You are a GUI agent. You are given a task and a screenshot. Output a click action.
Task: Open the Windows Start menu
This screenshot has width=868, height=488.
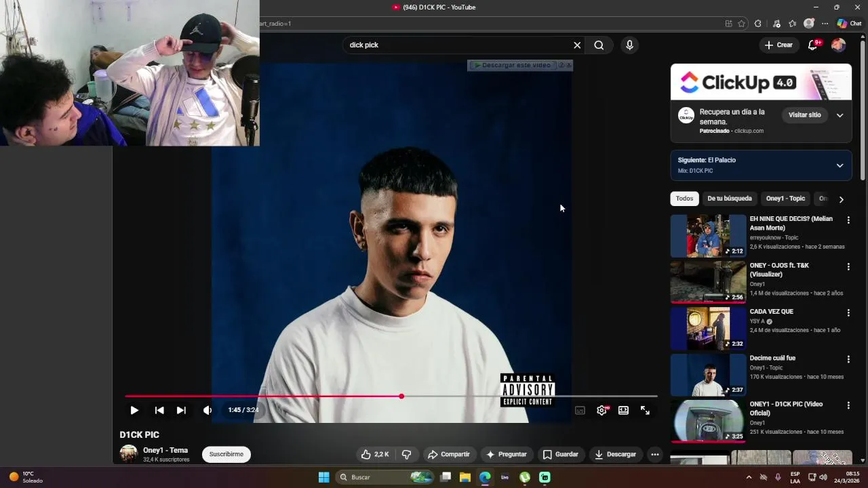[324, 477]
